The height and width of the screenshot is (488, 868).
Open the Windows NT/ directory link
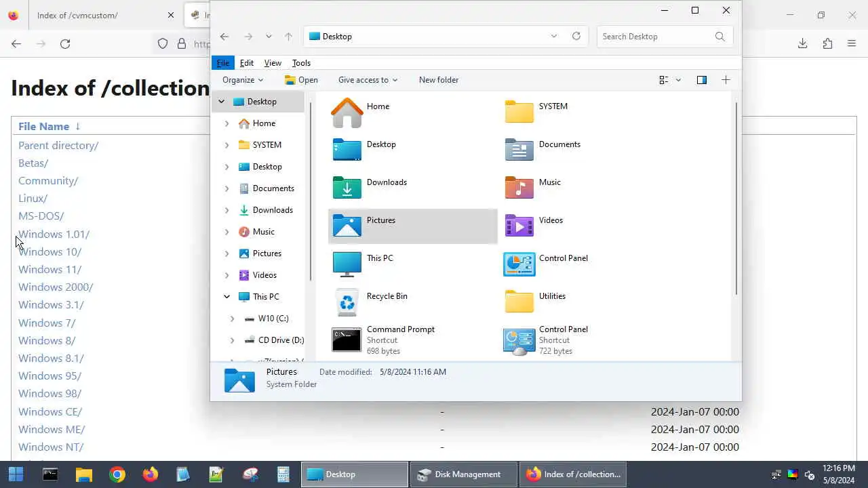(51, 447)
